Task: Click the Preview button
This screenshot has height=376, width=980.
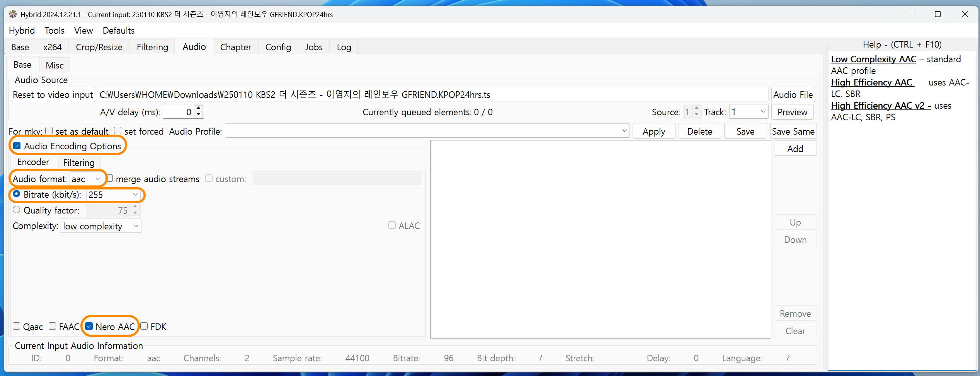Action: pyautogui.click(x=792, y=112)
